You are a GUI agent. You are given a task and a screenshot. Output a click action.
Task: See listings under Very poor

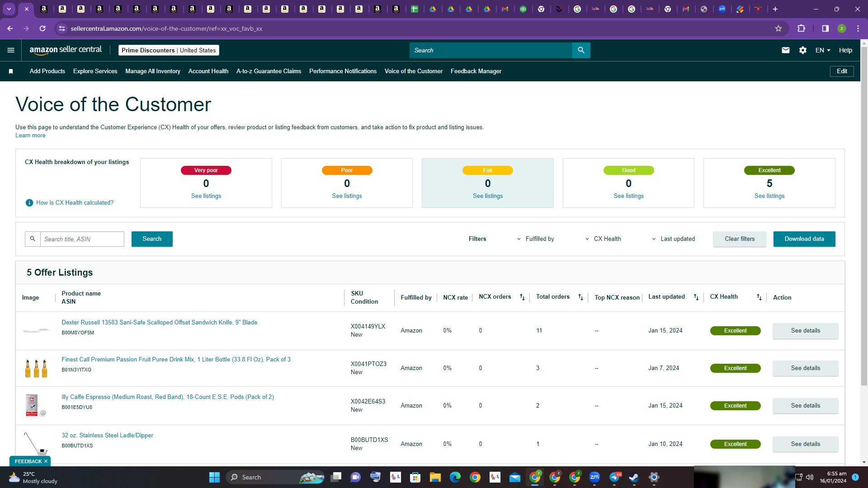(x=206, y=196)
